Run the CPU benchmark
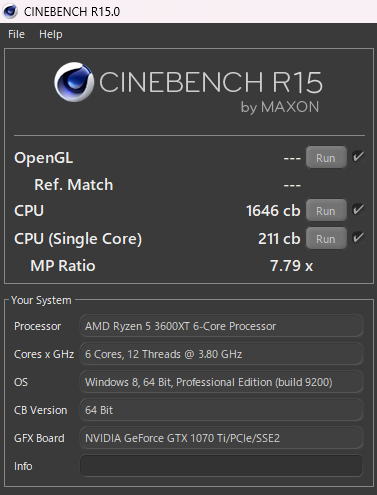 coord(326,210)
